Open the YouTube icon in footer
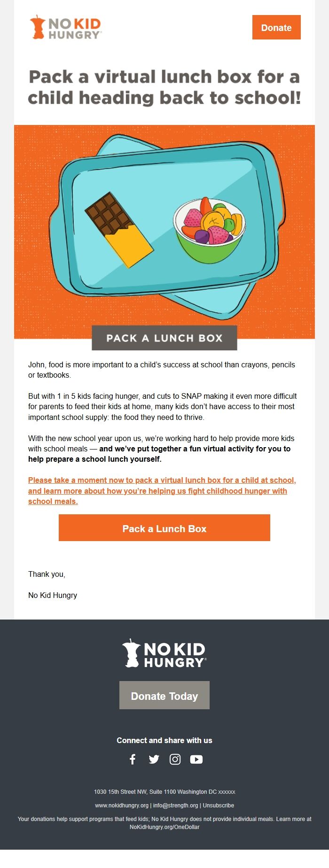 point(196,759)
